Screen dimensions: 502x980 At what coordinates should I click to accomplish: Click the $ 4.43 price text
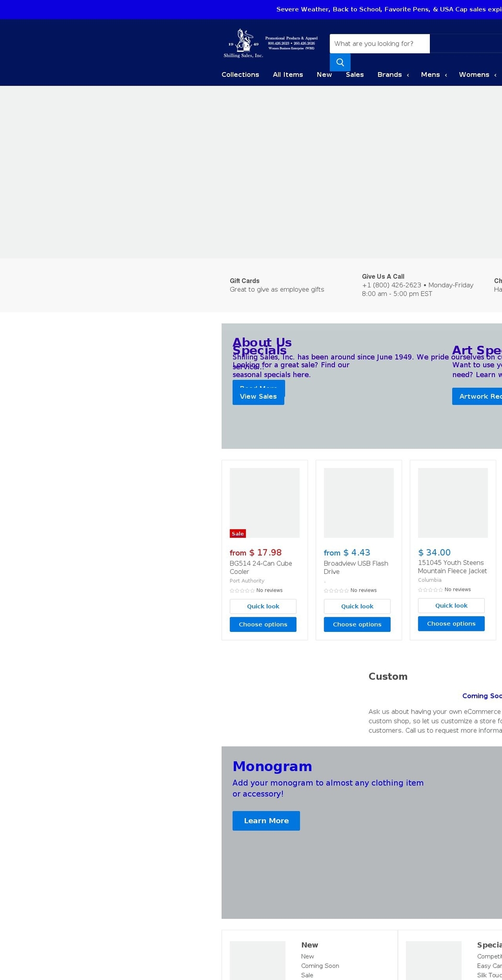357,552
